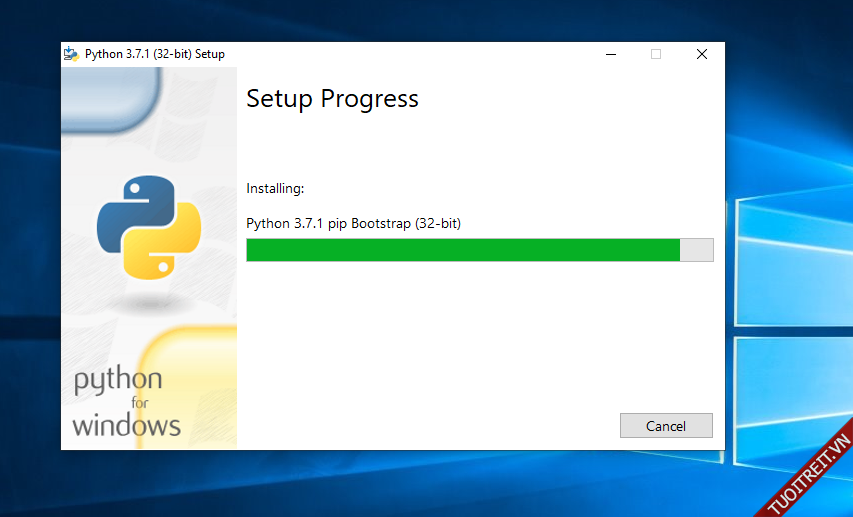Click the 'Python 3.7.1 (32-bit) Setup' title text
Screen dimensions: 853x517
pos(155,54)
